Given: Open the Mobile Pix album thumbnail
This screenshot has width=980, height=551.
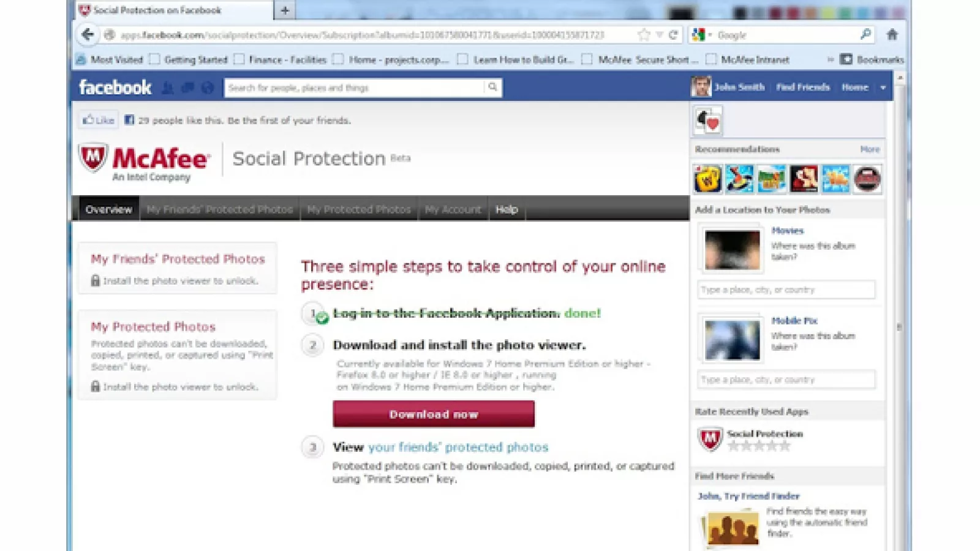Looking at the screenshot, I should (x=731, y=340).
